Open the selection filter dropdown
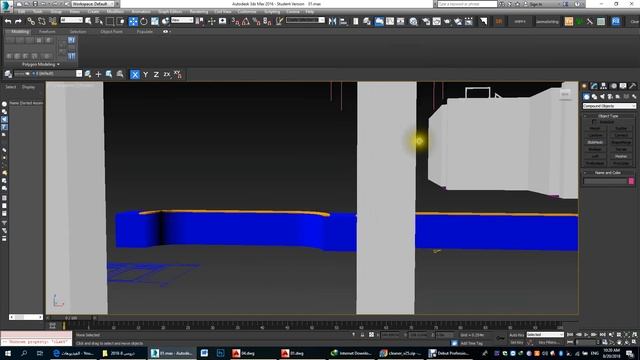 pyautogui.click(x=71, y=20)
